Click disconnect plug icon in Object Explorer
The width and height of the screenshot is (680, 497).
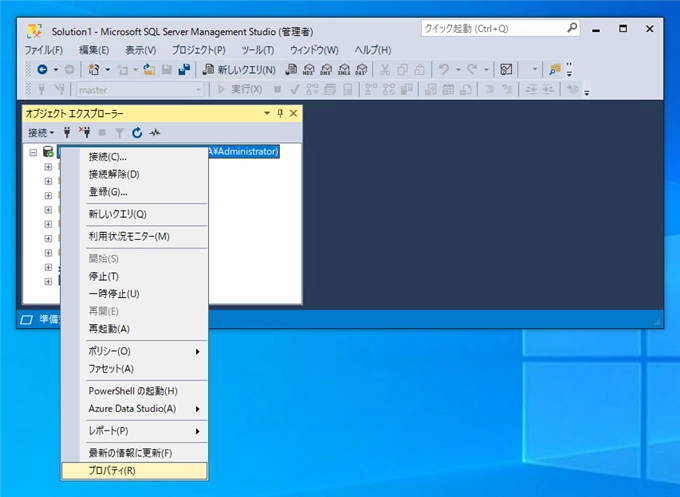85,132
